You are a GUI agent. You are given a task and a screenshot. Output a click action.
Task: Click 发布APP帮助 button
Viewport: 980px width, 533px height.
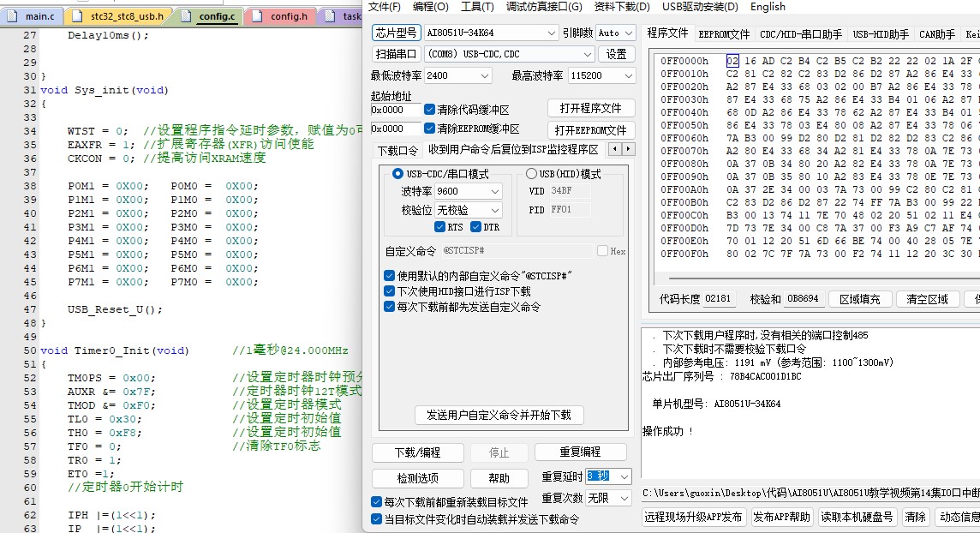click(x=781, y=517)
